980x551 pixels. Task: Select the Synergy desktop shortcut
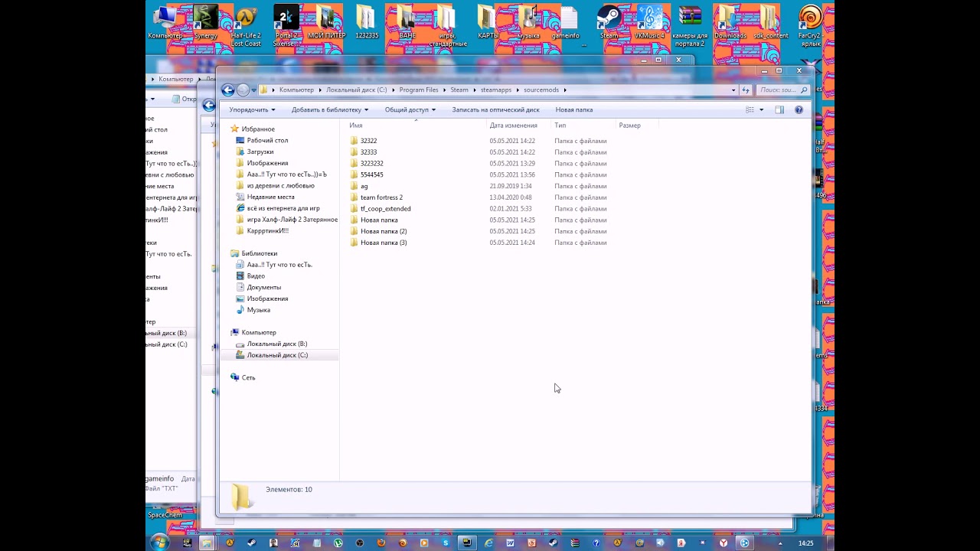coord(205,22)
